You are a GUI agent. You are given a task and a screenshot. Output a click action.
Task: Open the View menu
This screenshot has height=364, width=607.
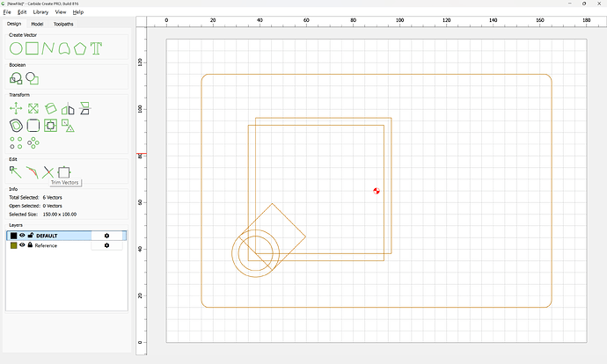point(61,12)
